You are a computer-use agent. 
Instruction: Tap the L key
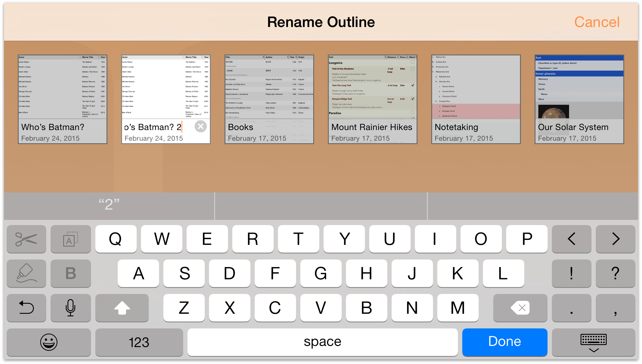click(x=504, y=273)
